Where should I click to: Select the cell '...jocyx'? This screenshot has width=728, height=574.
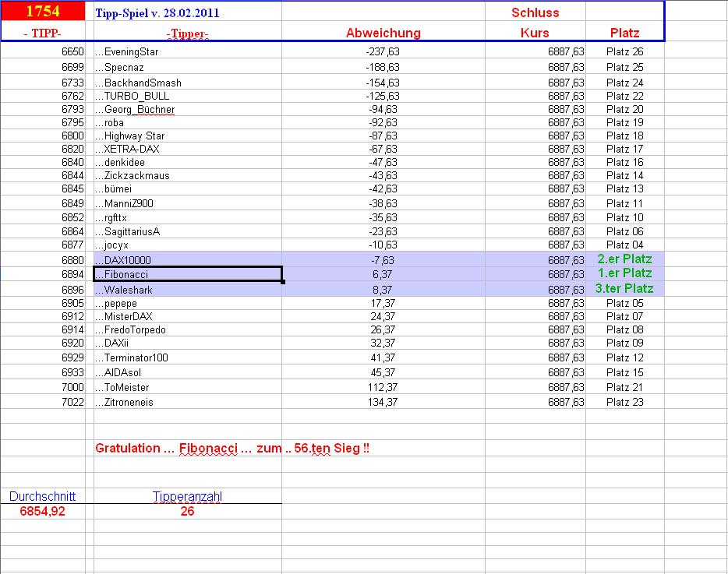[188, 245]
